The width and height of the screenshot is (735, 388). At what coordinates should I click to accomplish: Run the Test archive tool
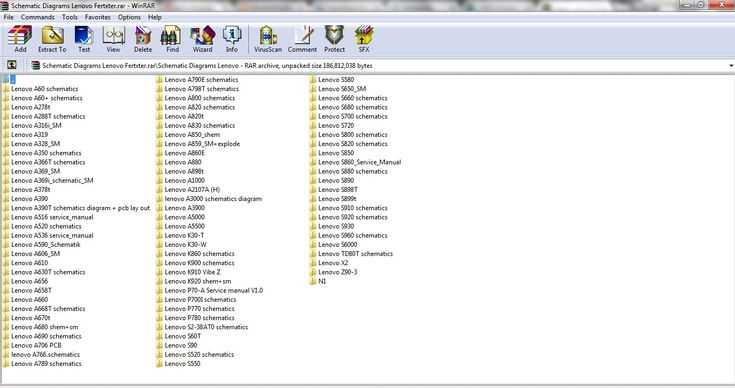pos(84,39)
